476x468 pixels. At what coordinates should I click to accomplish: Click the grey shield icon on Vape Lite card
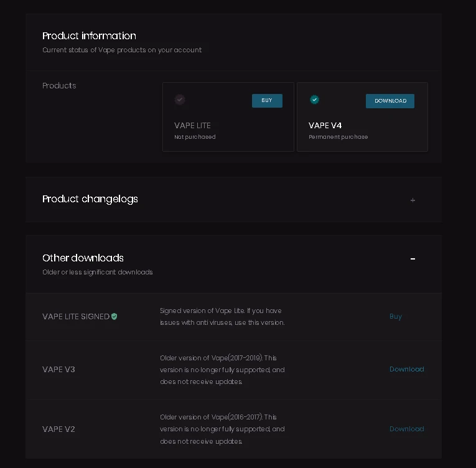tap(180, 100)
